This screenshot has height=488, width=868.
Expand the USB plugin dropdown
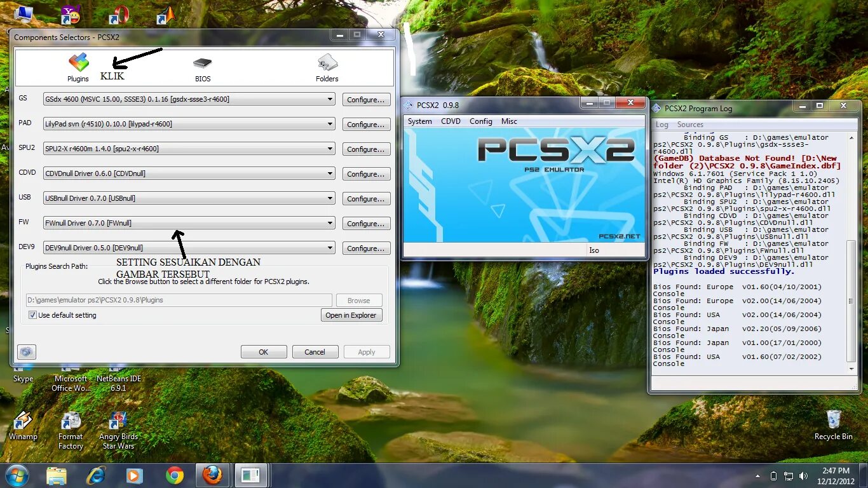(330, 198)
